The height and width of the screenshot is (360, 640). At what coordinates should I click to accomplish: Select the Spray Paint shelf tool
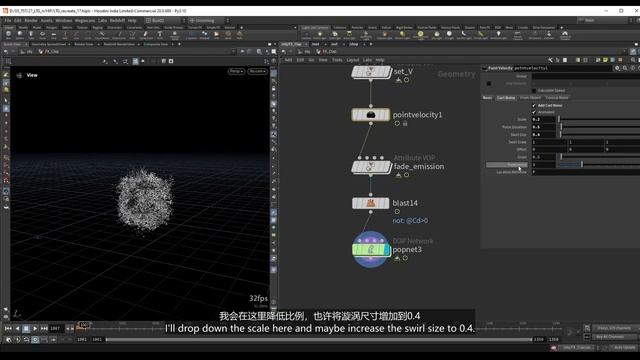(x=145, y=35)
